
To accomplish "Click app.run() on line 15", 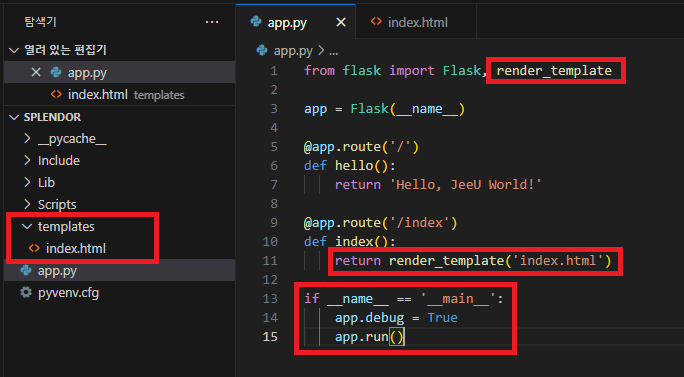I will [369, 337].
